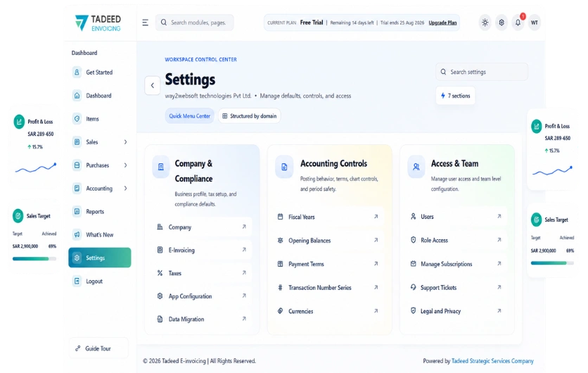Open Tadeed Strategic Services Company link
Image resolution: width=588 pixels, height=373 pixels.
(492, 361)
